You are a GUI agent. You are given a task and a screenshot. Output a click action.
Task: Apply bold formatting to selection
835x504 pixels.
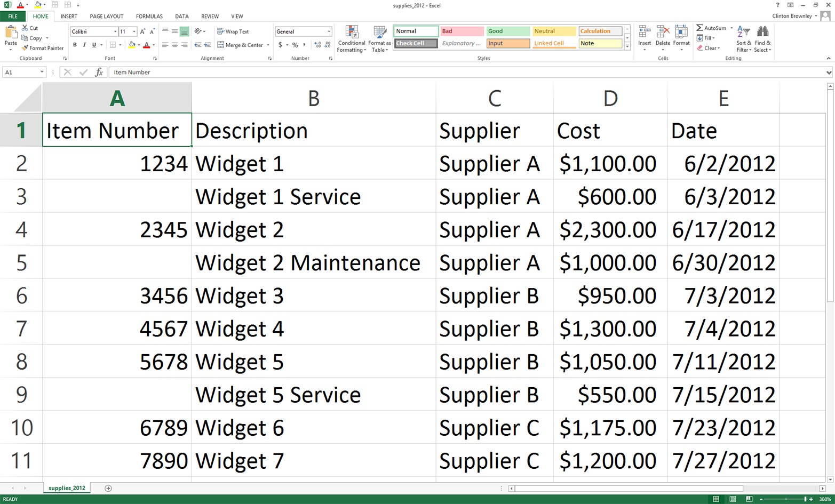[75, 45]
